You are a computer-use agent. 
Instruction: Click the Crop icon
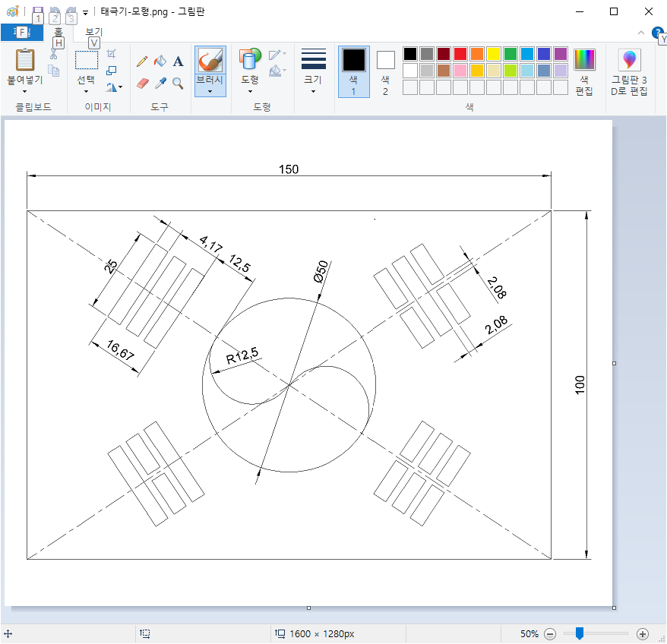tap(111, 54)
